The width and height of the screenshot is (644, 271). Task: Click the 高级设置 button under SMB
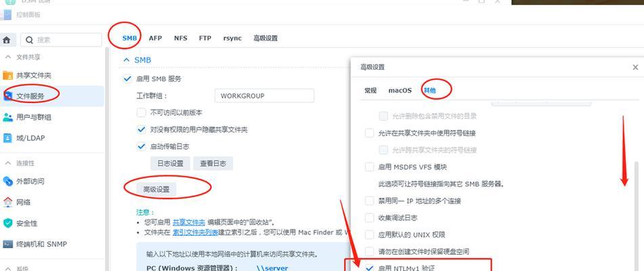click(156, 189)
